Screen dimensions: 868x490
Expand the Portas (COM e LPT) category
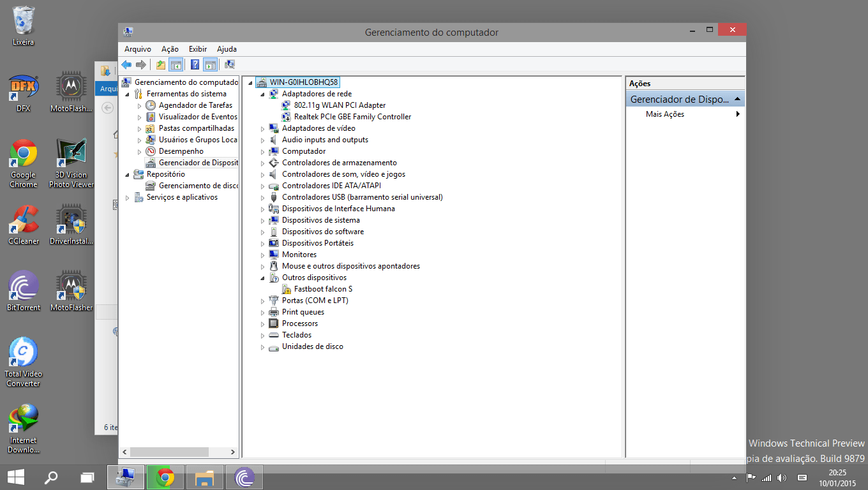(262, 301)
